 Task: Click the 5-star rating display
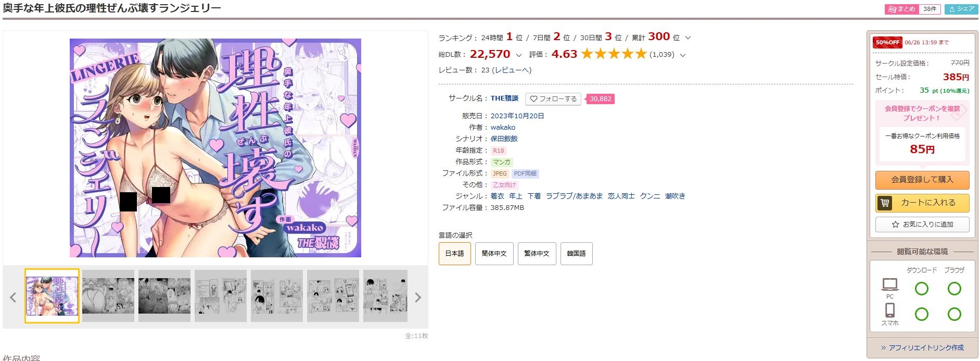tap(614, 54)
